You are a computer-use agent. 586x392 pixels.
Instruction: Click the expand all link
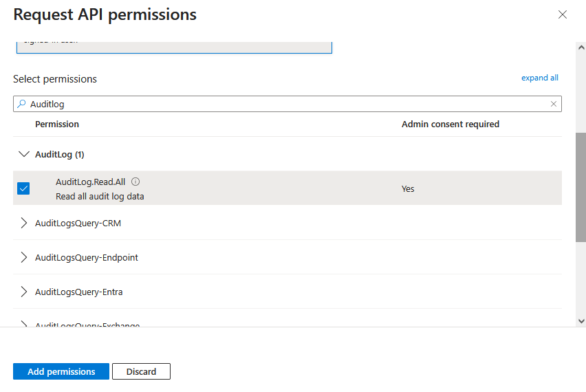(539, 78)
